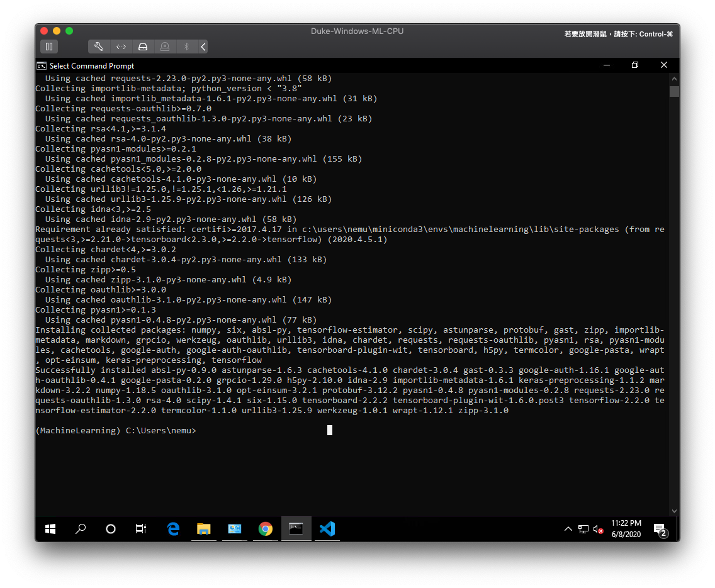Open the Action Center notifications

point(660,529)
